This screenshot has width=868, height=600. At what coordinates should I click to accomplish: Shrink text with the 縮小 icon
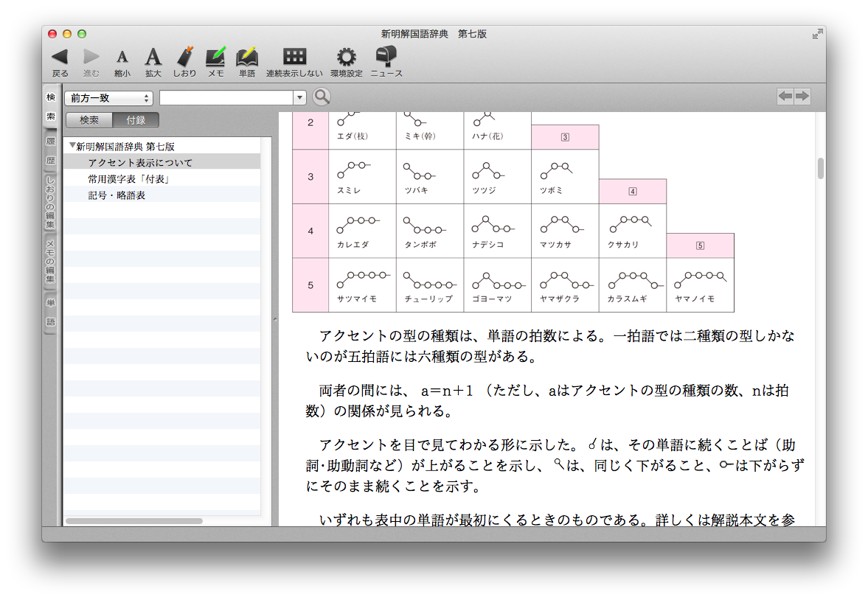click(122, 57)
